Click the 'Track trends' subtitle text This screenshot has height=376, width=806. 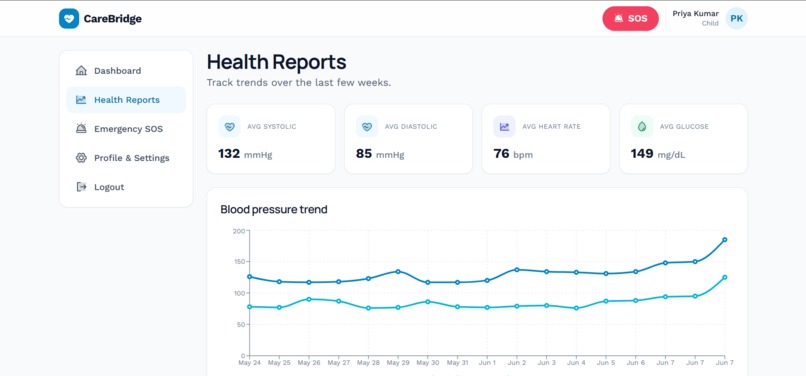click(x=299, y=83)
